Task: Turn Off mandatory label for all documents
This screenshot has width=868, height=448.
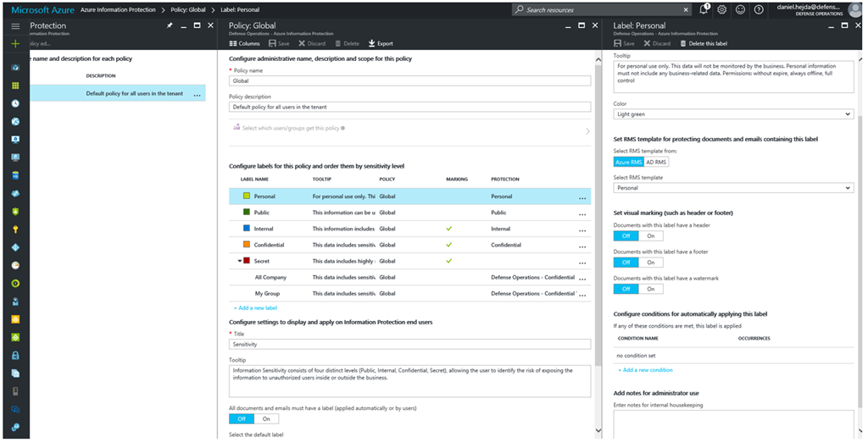Action: pyautogui.click(x=242, y=418)
